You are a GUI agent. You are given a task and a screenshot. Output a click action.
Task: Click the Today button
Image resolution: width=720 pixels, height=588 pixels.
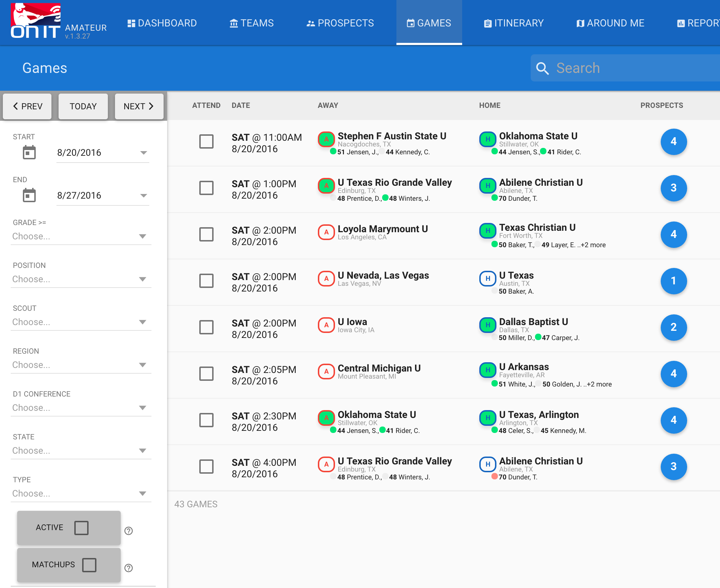click(83, 106)
